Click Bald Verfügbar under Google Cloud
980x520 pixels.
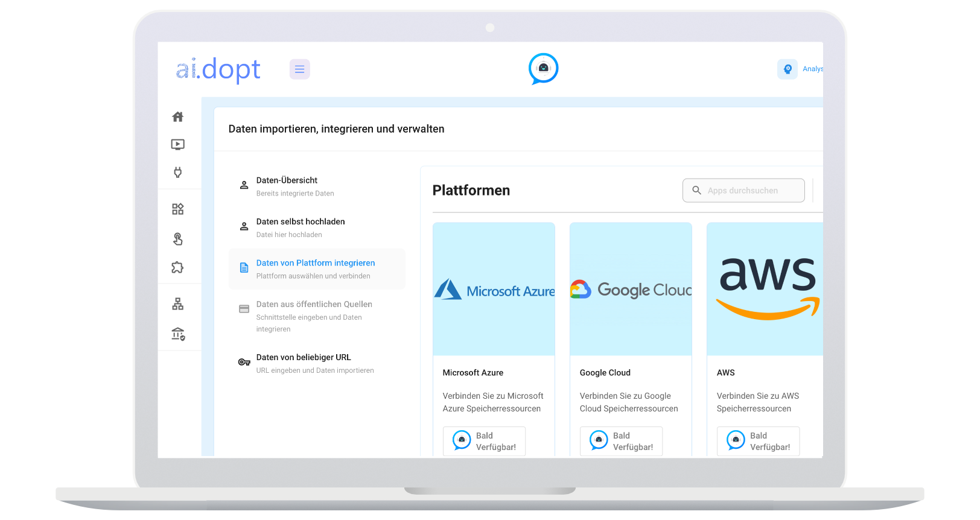(621, 441)
